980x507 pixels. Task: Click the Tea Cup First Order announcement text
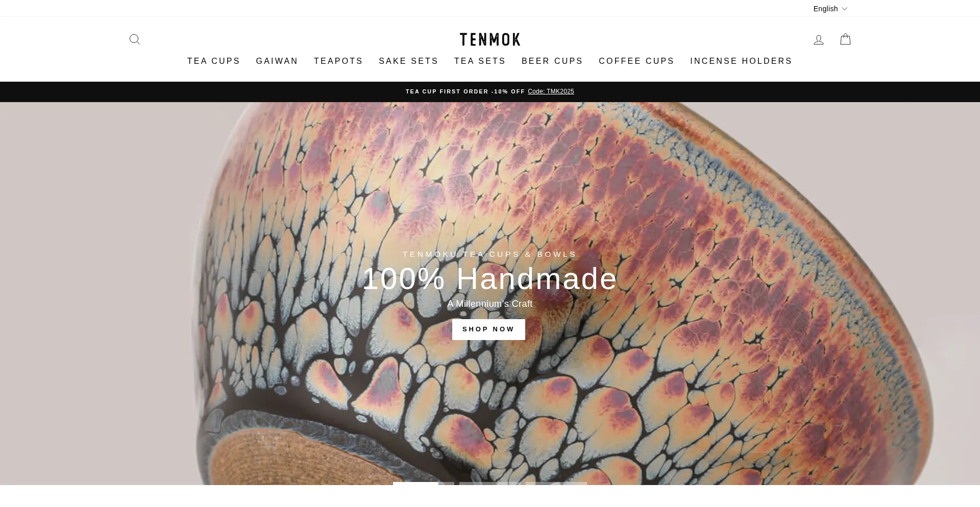click(x=465, y=91)
